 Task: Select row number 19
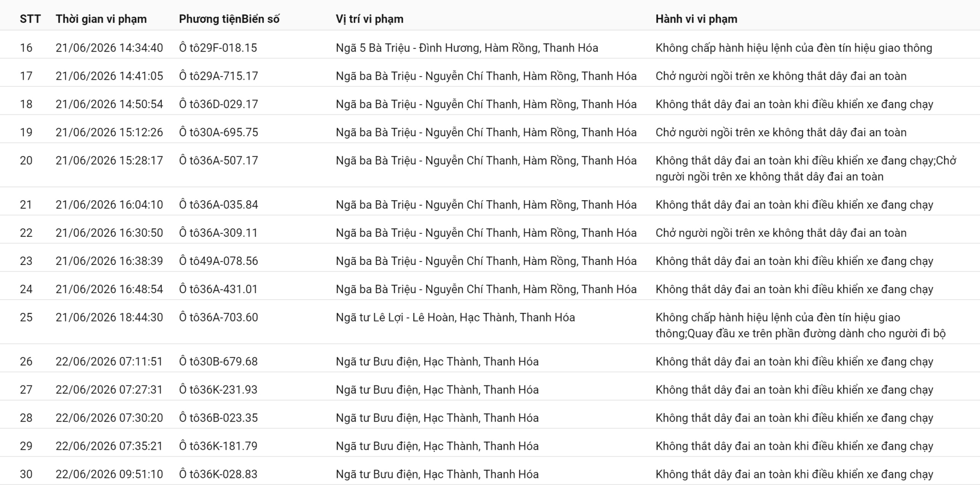point(26,132)
